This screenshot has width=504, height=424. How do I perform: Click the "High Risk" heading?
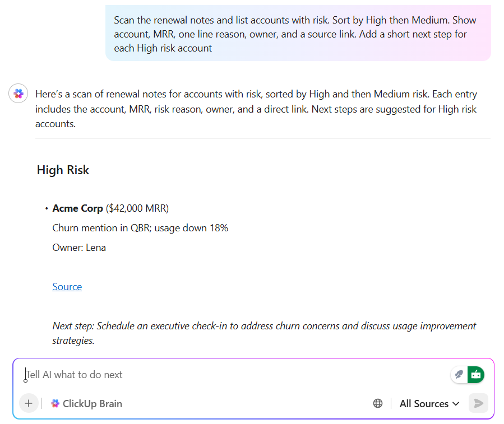[x=63, y=170]
